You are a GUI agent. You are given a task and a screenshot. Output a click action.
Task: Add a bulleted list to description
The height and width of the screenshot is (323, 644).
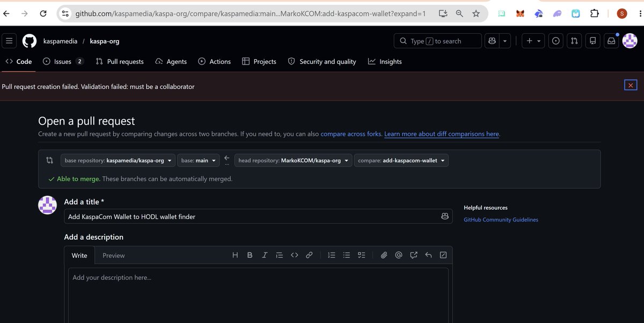tap(347, 255)
